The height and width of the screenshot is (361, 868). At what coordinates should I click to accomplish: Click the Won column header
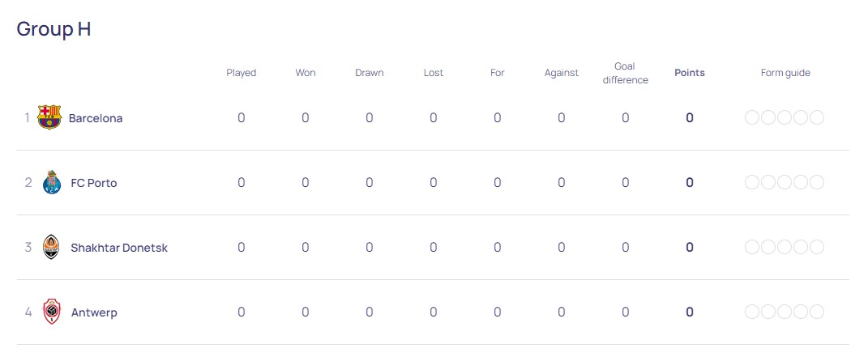coord(306,73)
